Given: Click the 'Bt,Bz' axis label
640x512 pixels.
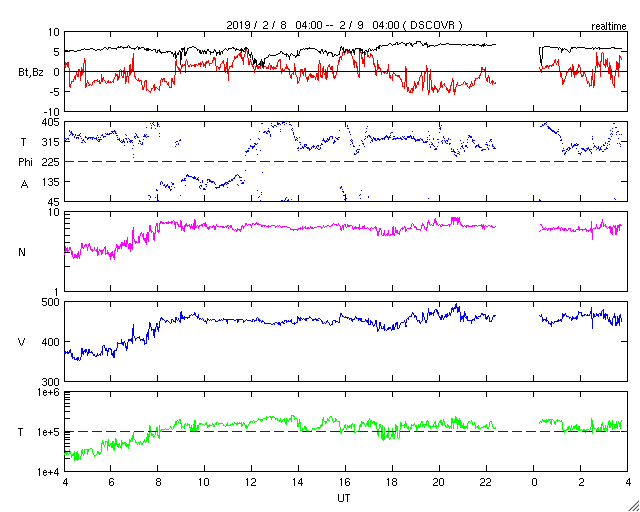Looking at the screenshot, I should [31, 74].
